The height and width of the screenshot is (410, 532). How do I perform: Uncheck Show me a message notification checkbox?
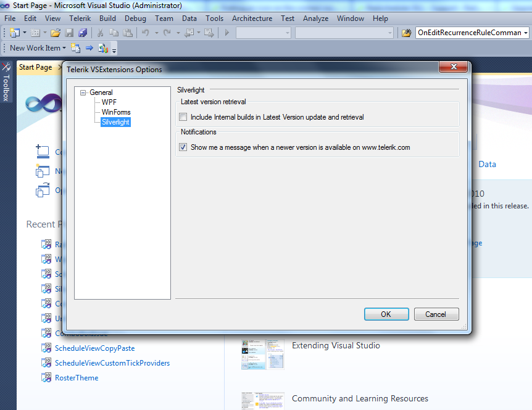(x=183, y=147)
